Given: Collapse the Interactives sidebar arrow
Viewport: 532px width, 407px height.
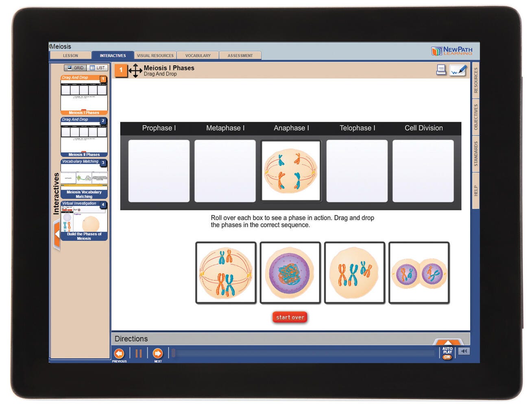Looking at the screenshot, I should tap(57, 234).
